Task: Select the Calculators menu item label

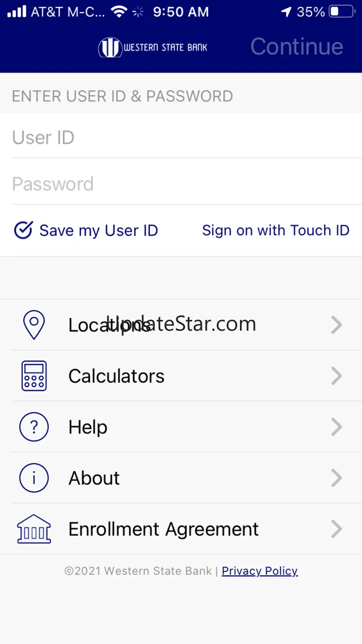Action: click(x=116, y=376)
